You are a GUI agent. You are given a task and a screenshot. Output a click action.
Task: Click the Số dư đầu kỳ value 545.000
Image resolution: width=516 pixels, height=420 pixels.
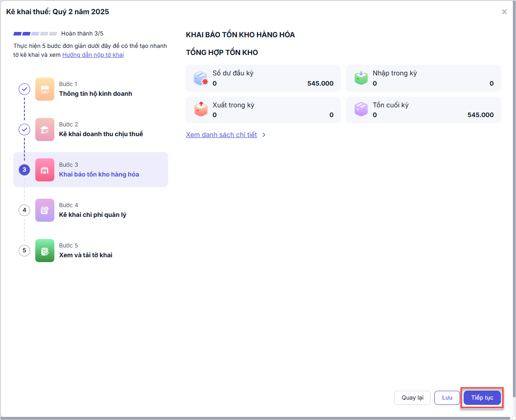[320, 83]
